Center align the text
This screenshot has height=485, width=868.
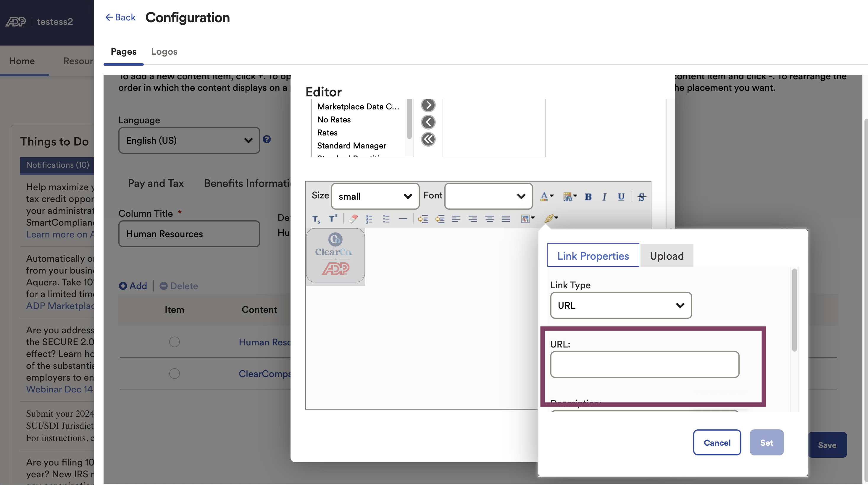tap(489, 219)
